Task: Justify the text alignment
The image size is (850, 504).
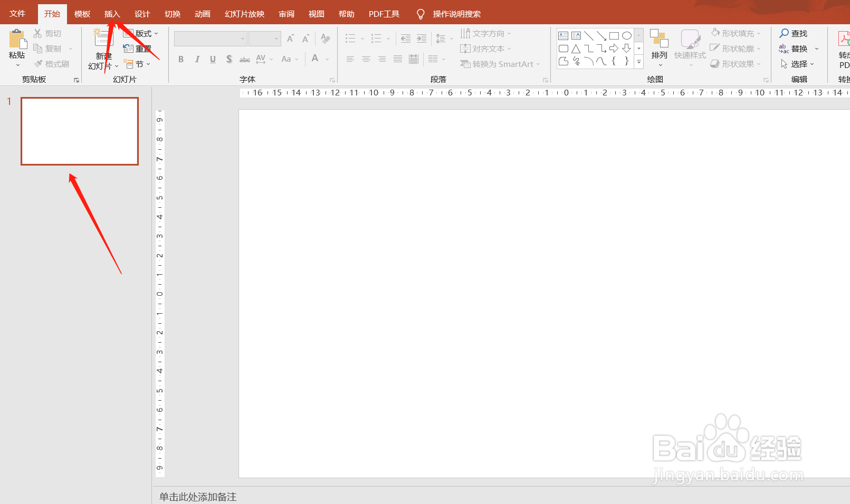Action: tap(398, 59)
